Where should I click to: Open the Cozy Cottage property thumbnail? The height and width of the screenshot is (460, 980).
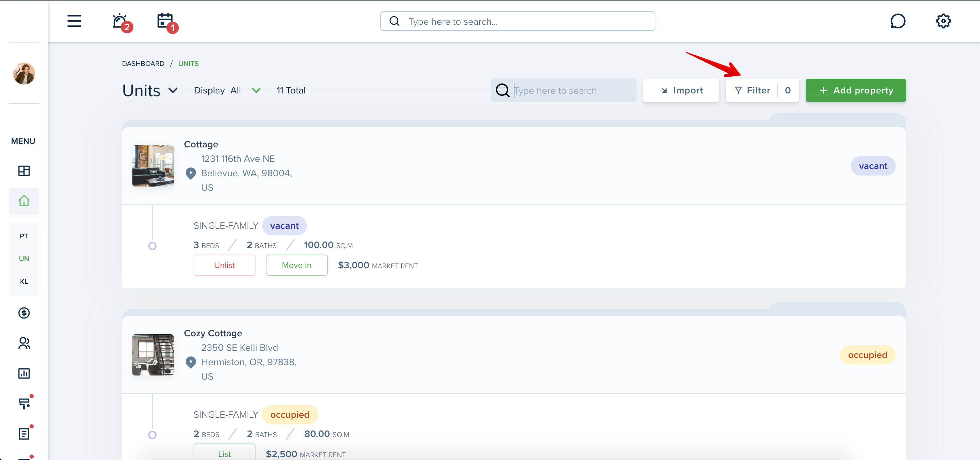pyautogui.click(x=153, y=355)
